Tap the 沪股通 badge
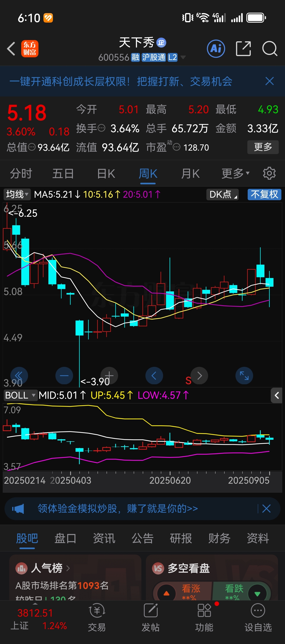This screenshot has width=285, height=644. [154, 58]
